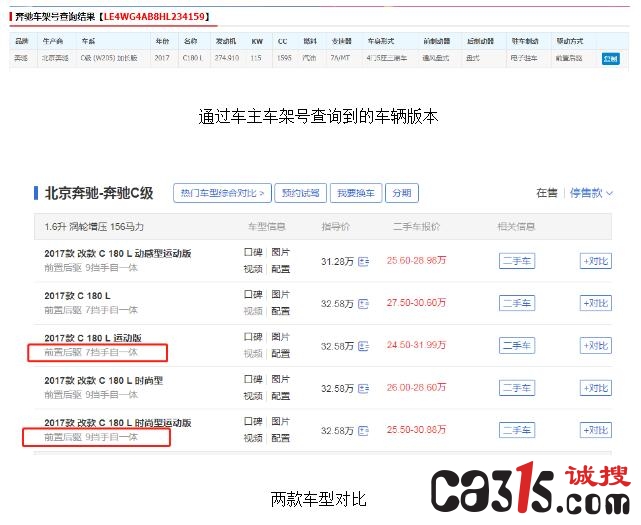The height and width of the screenshot is (525, 641).
Task: View 图片 for 动感型运动版
Action: tap(280, 252)
